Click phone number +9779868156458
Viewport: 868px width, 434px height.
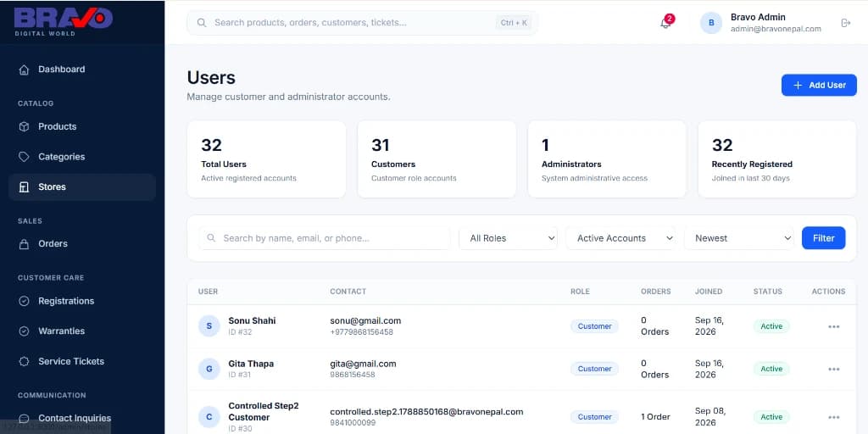[x=361, y=332]
